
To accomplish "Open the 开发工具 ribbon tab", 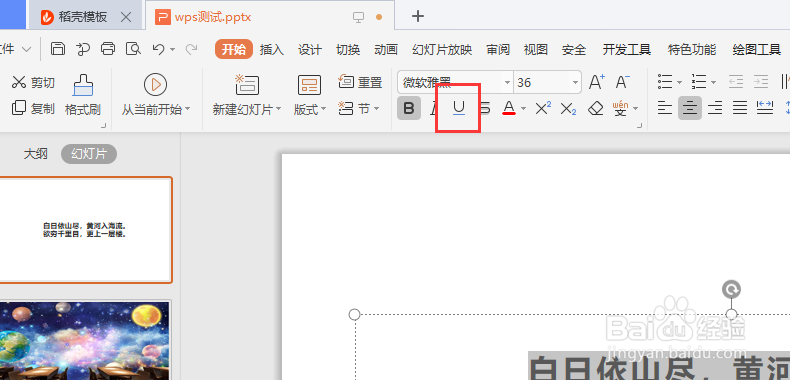I will pyautogui.click(x=627, y=49).
